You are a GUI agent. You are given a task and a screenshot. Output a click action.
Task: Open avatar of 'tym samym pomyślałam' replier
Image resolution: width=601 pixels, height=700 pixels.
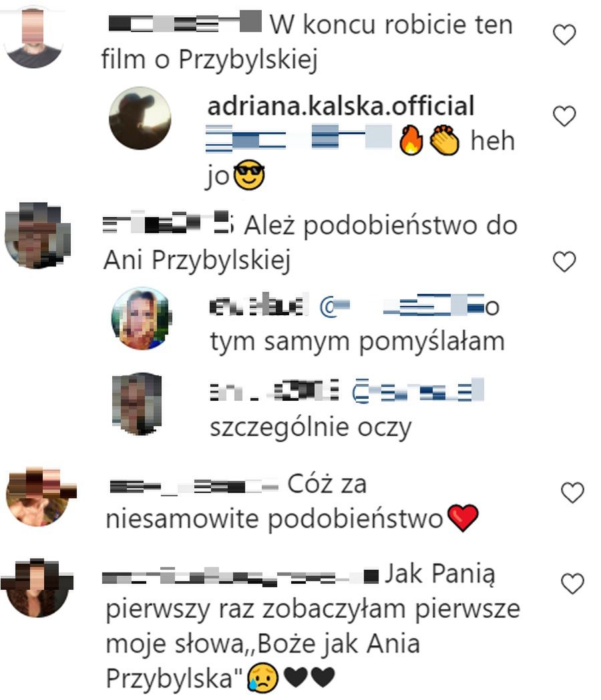pos(142,318)
